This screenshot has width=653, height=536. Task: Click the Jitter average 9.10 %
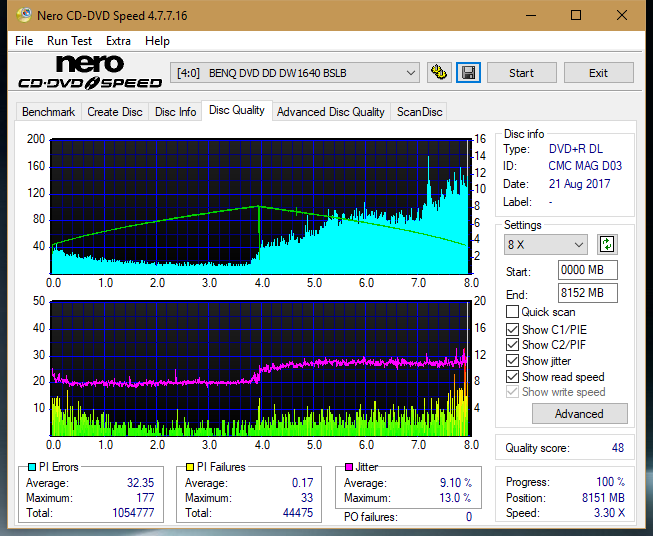pos(456,483)
